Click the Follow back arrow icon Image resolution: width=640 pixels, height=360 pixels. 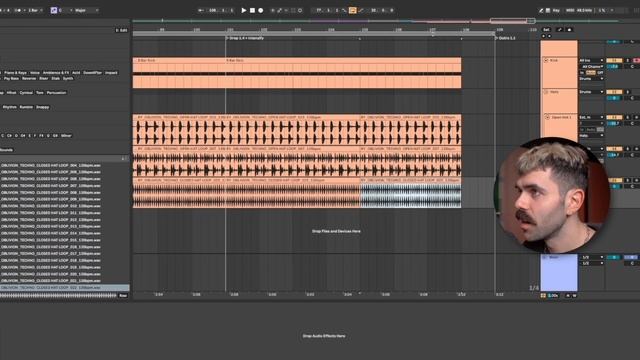(x=201, y=10)
